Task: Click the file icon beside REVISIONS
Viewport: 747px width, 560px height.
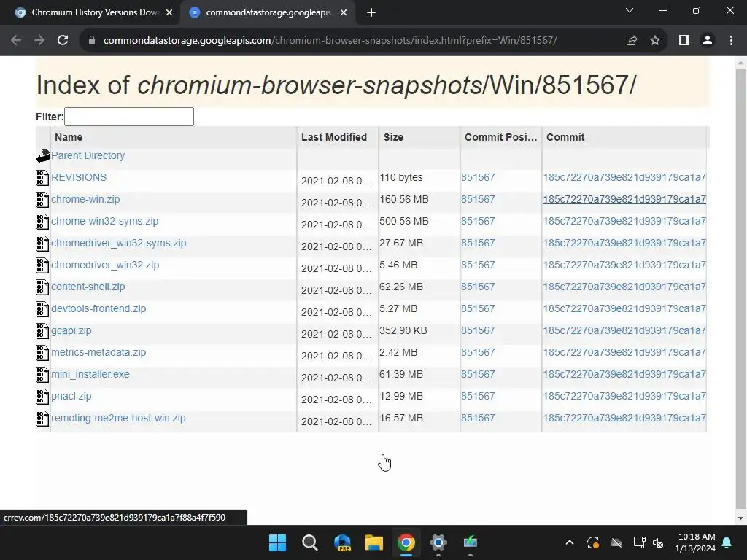Action: click(x=42, y=178)
